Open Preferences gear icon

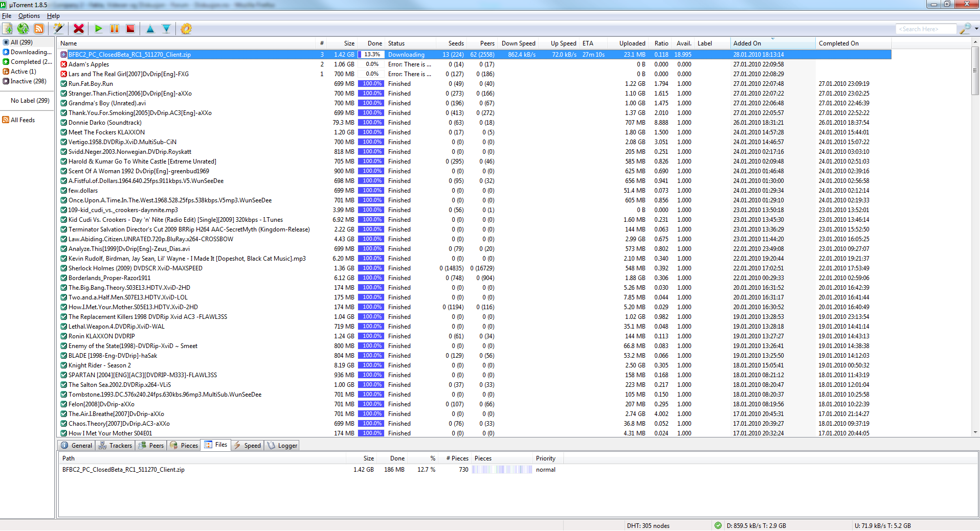coord(186,29)
